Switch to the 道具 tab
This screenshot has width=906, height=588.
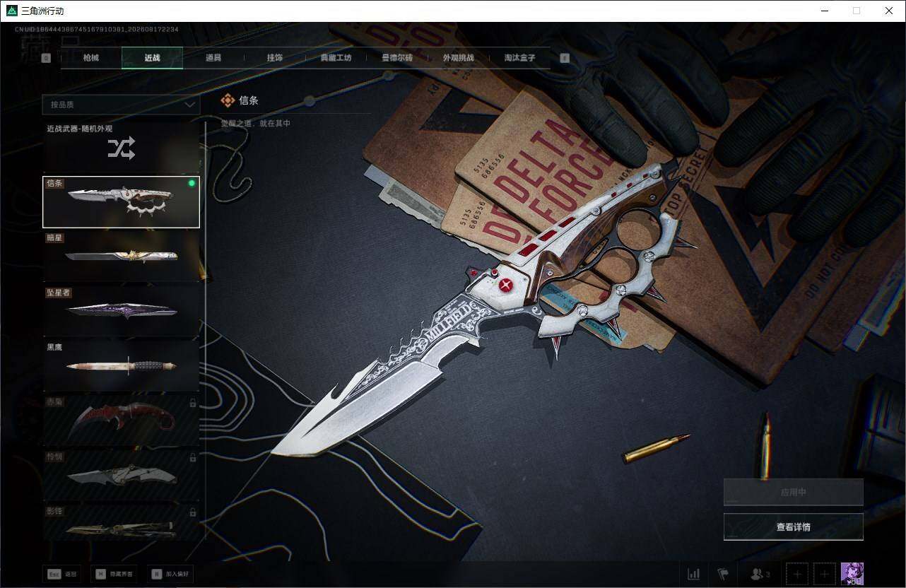click(x=213, y=57)
